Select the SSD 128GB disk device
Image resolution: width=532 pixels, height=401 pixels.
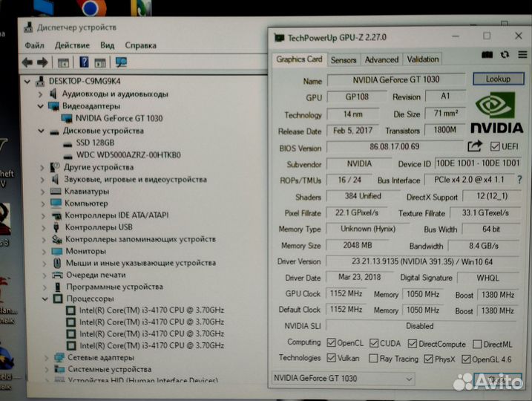[95, 143]
